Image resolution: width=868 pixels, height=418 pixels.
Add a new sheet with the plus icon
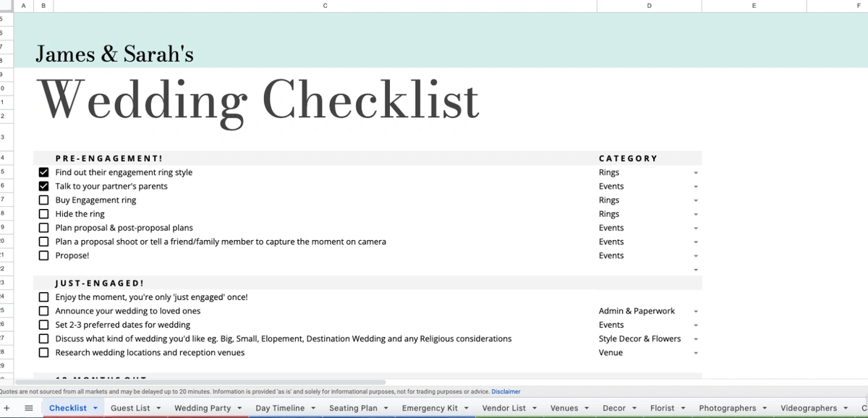pyautogui.click(x=7, y=407)
